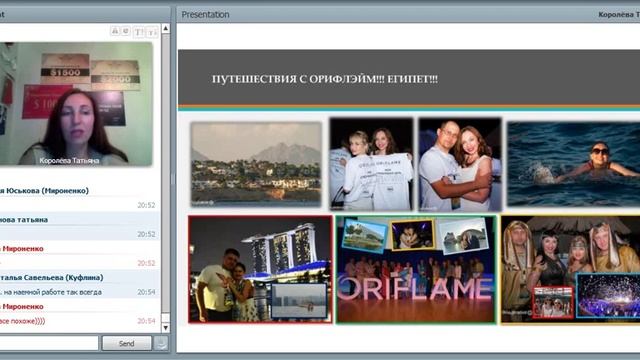Viewport: 640px width, 360px height.
Task: Click the chat vertical scrollbar track
Action: (166, 178)
